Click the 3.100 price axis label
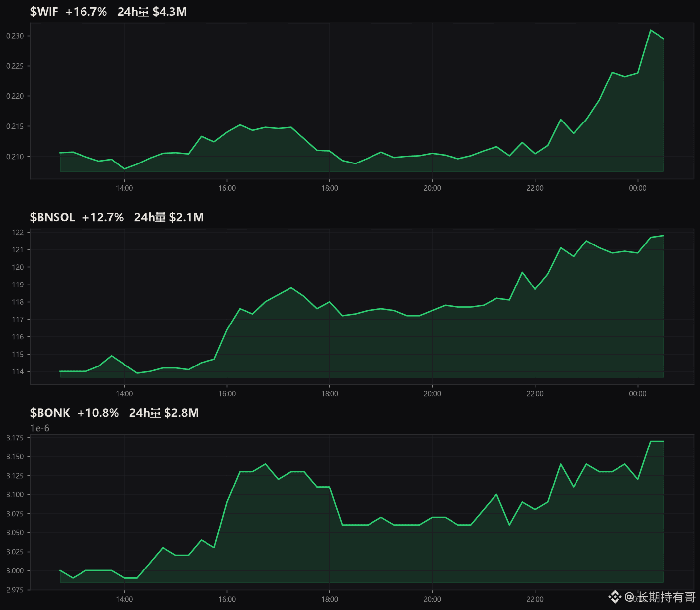The image size is (700, 610). point(15,495)
